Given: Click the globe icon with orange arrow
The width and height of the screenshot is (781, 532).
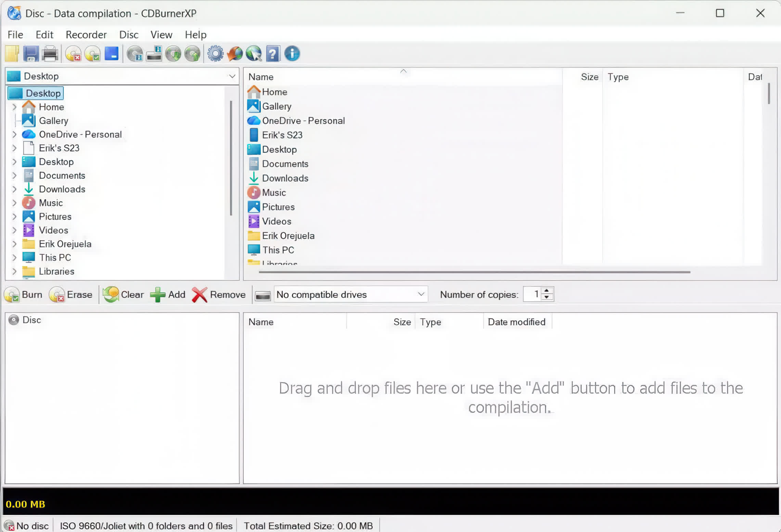Looking at the screenshot, I should 235,54.
